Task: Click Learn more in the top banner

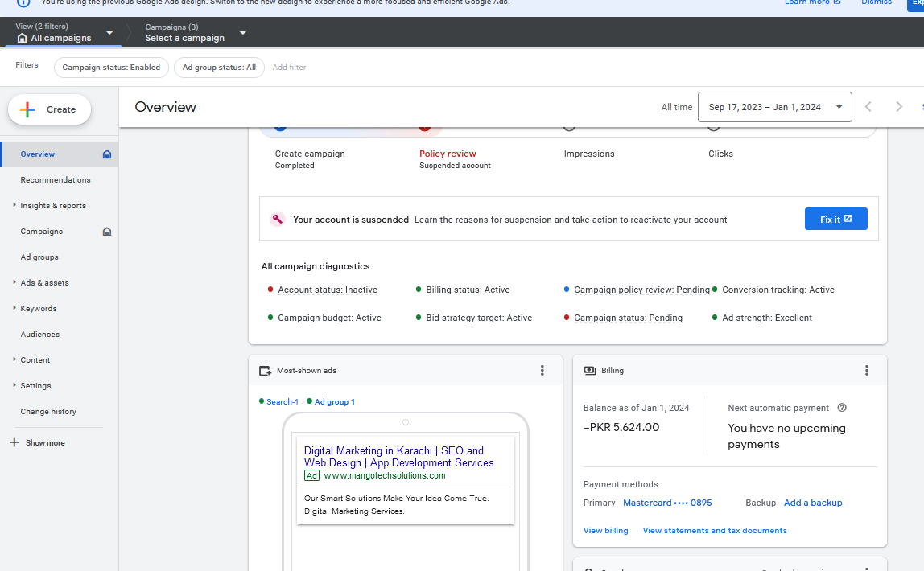Action: point(812,2)
